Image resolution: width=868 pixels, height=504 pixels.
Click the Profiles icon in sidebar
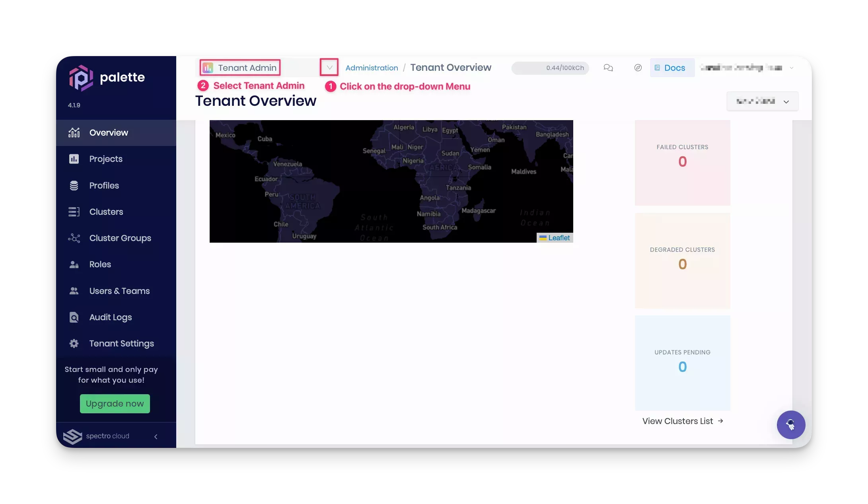(73, 185)
